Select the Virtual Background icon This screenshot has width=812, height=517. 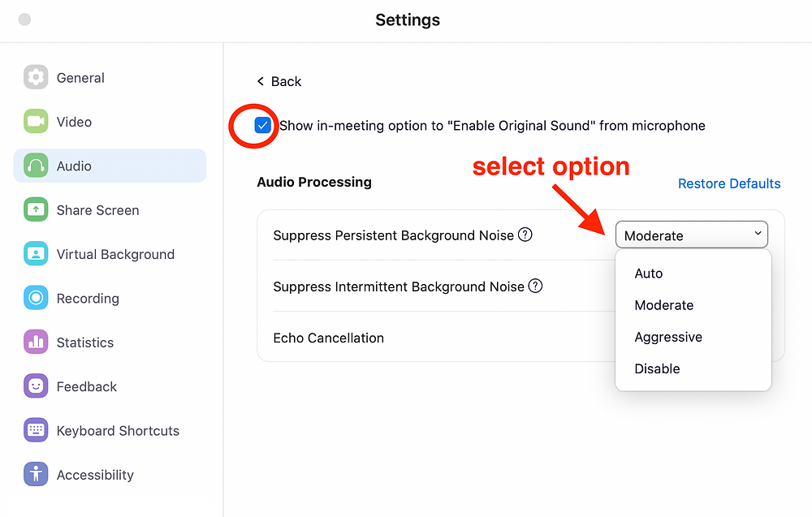(x=36, y=254)
